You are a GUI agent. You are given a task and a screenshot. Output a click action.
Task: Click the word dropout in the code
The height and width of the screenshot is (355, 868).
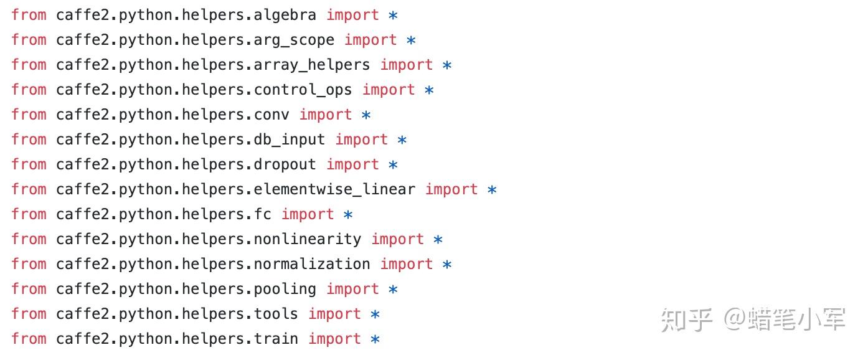click(x=285, y=164)
